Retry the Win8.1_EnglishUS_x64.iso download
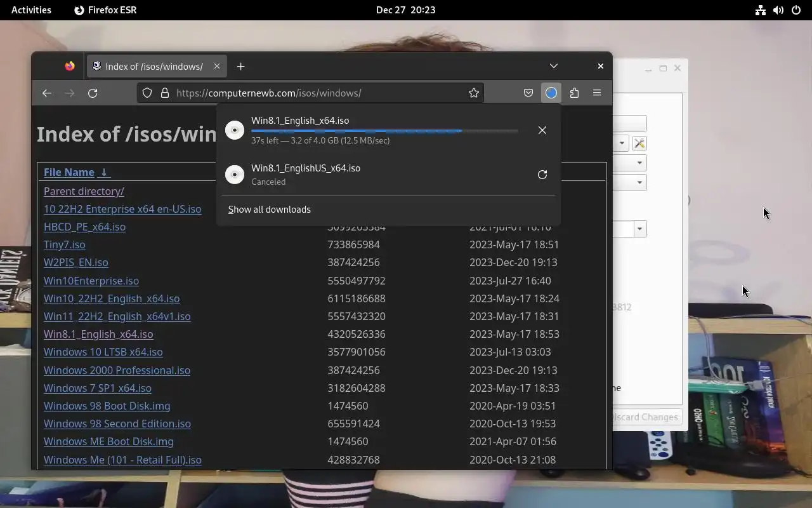The image size is (812, 508). [542, 175]
